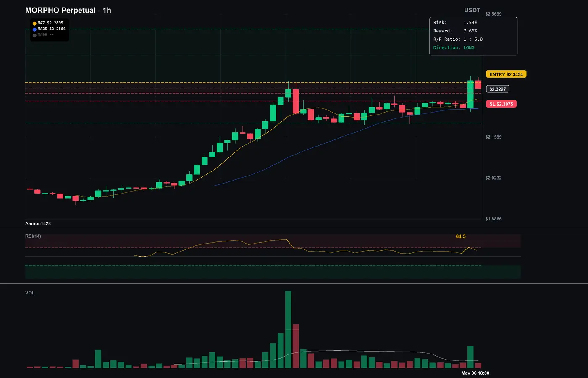Click the $2.1599 price axis label

[x=493, y=137]
